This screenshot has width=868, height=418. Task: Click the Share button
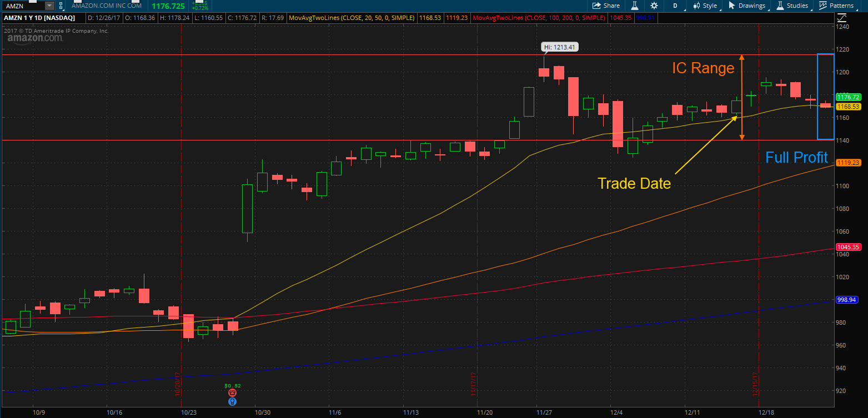(x=605, y=6)
